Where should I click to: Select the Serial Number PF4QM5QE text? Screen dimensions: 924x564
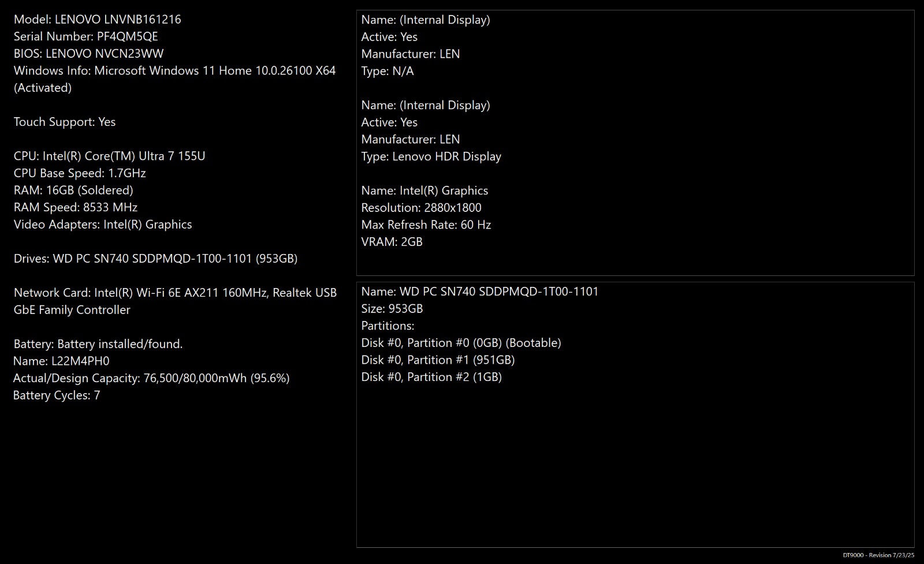86,36
